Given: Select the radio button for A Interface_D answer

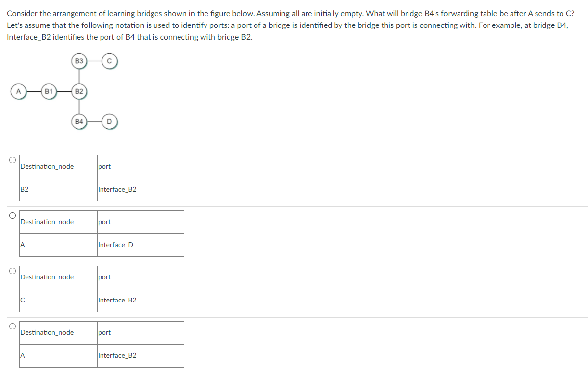Looking at the screenshot, I should pos(12,216).
